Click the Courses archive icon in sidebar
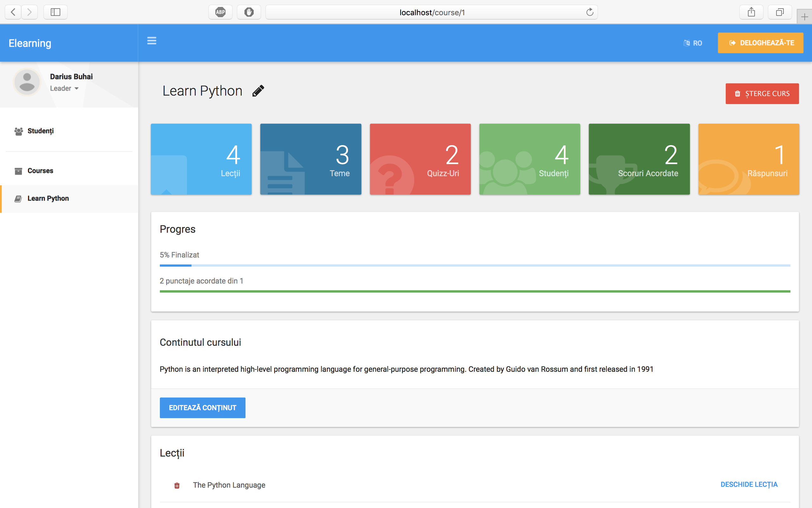812x508 pixels. [18, 171]
